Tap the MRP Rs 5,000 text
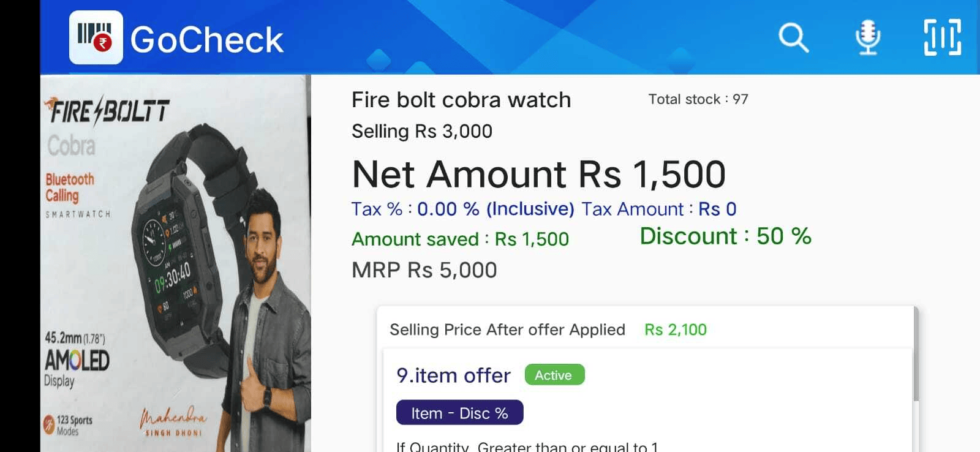This screenshot has width=980, height=452. point(424,270)
